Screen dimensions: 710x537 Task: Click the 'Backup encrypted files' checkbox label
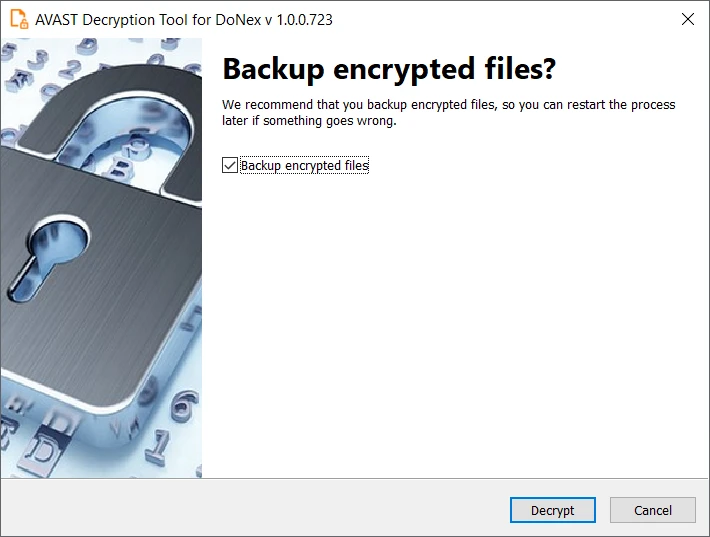pyautogui.click(x=304, y=165)
